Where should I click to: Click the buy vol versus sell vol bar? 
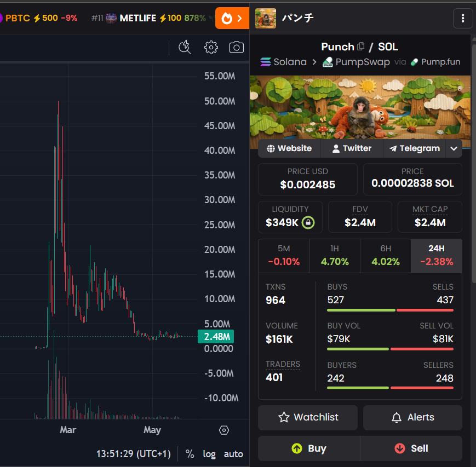pyautogui.click(x=390, y=349)
